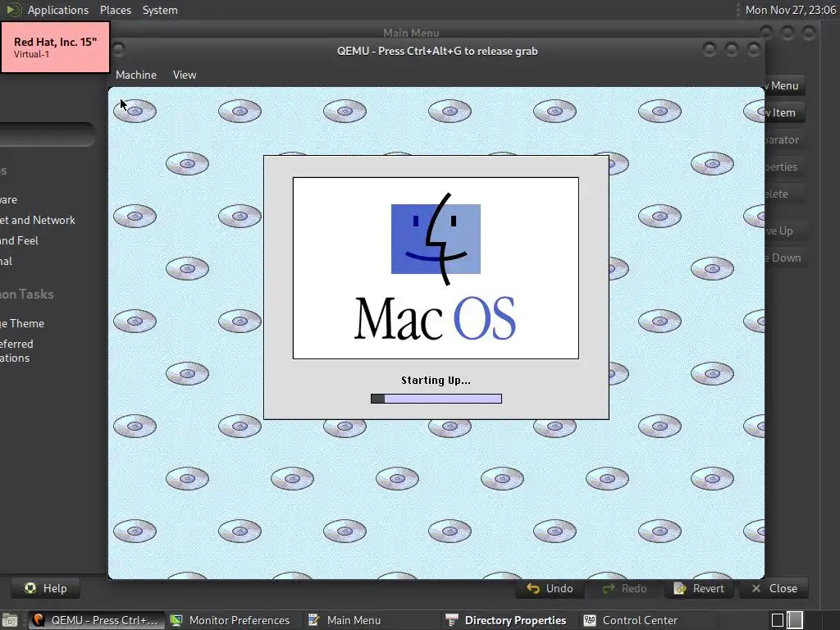Screen dimensions: 840x630
Task: Click the Starting Up progress bar
Action: point(436,399)
